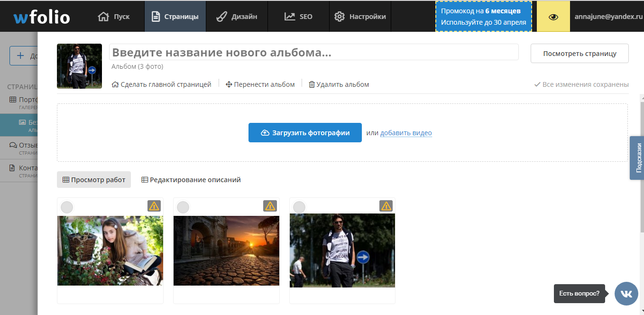This screenshot has width=644, height=315.
Task: Open the SEO chart icon
Action: coord(289,16)
